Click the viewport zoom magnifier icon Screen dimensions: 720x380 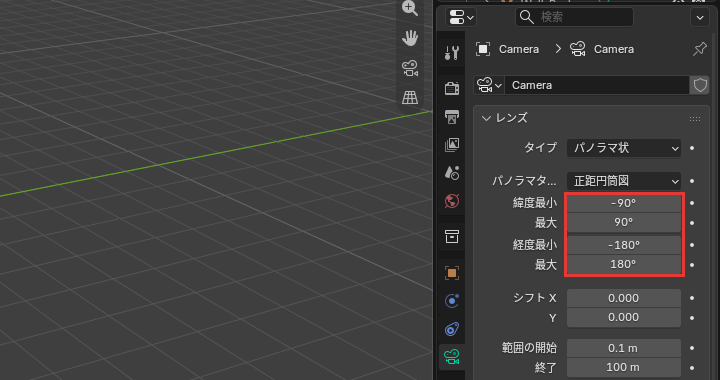(410, 8)
